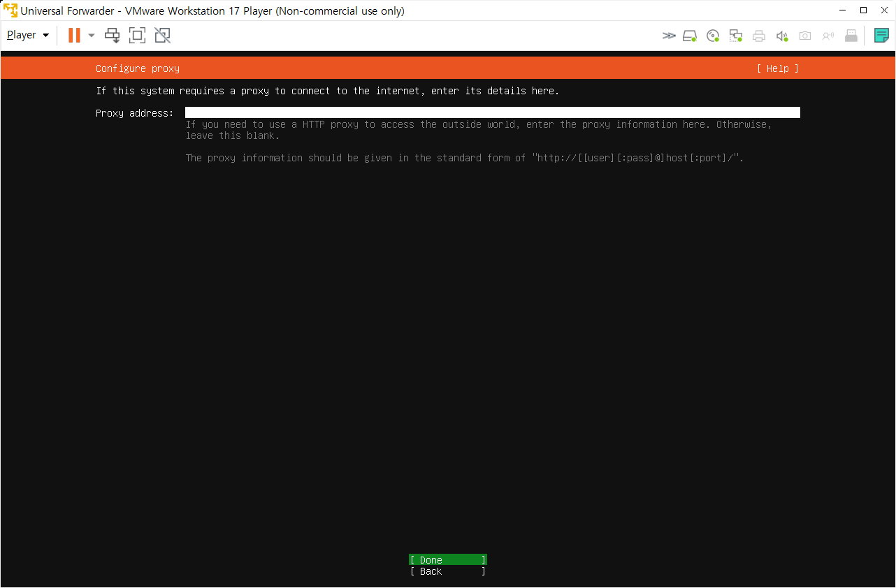Pause the virtual machine
This screenshot has height=588, width=896.
[74, 35]
